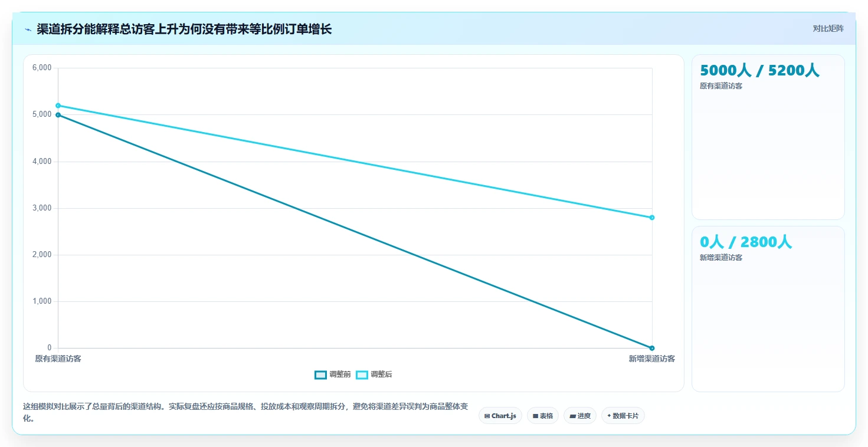Select the 进度 tag chip

pyautogui.click(x=580, y=416)
